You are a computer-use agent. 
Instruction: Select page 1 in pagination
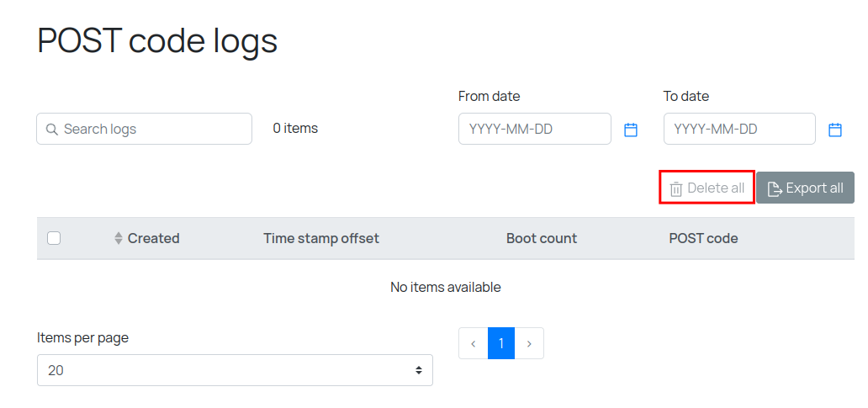pyautogui.click(x=501, y=343)
